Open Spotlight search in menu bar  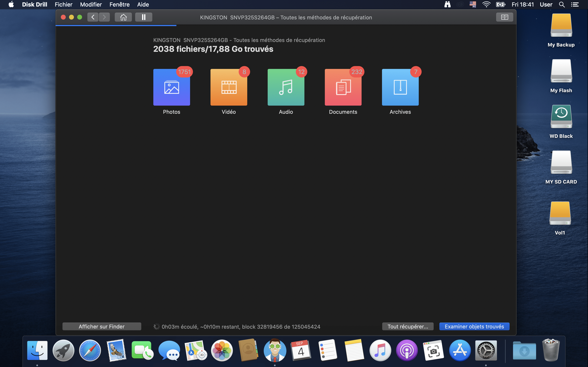[x=561, y=5]
